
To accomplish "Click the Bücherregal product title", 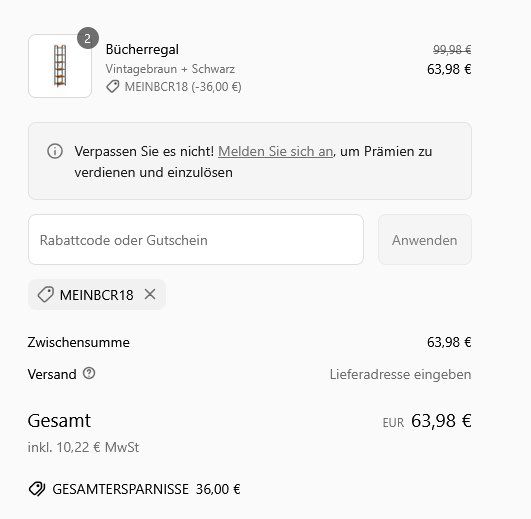I will [x=142, y=49].
